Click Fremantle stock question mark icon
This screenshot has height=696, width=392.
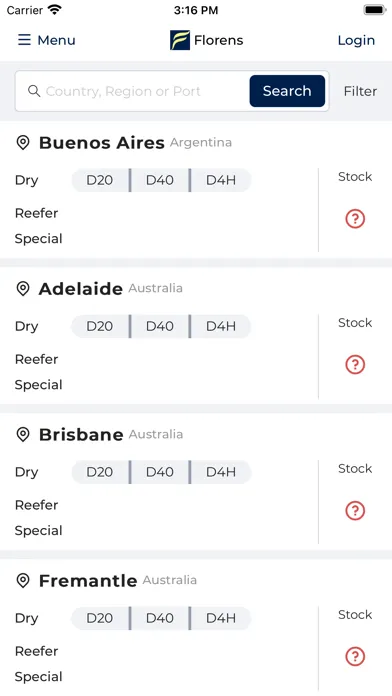click(355, 656)
